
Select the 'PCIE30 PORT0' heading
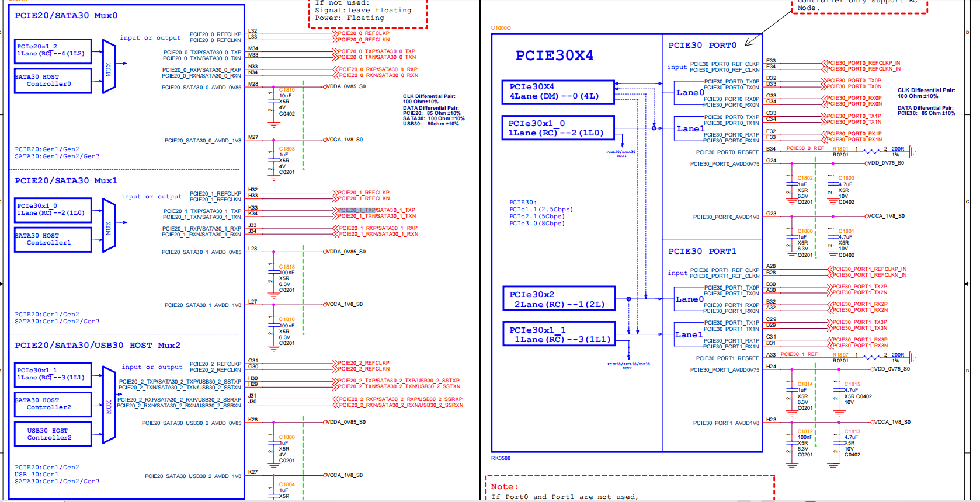click(702, 46)
